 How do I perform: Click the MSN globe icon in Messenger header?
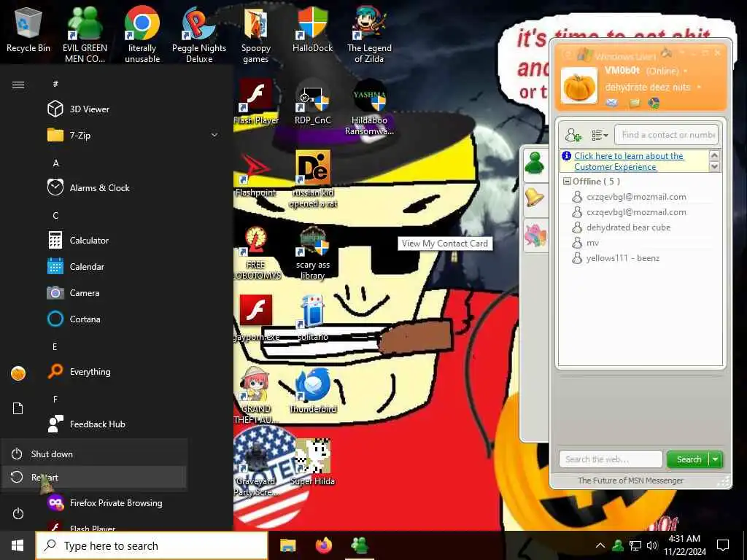pos(654,102)
